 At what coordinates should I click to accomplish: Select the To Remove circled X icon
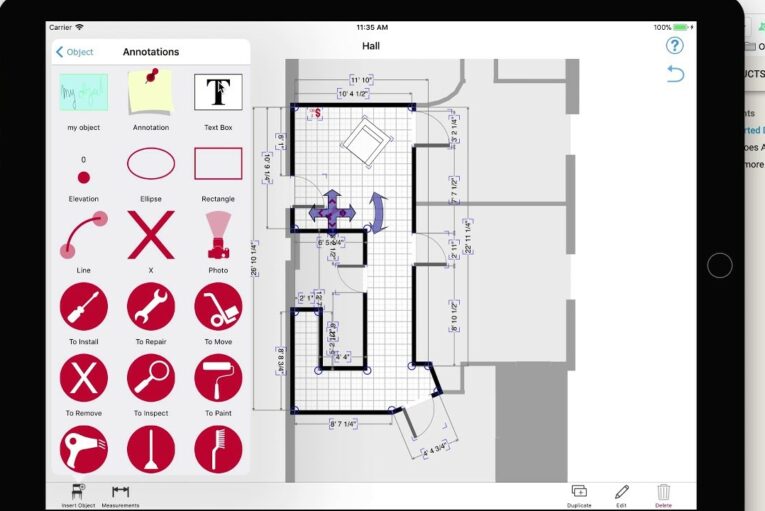[x=83, y=378]
